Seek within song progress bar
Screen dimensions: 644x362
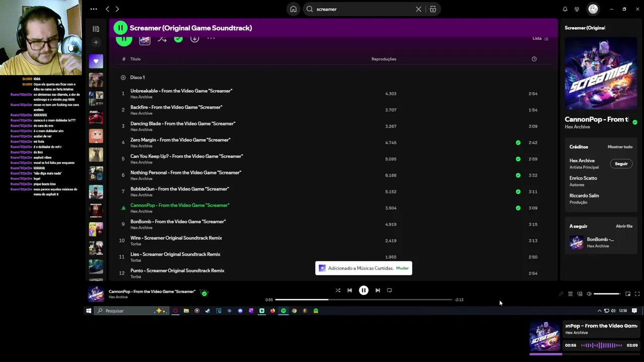click(x=363, y=300)
